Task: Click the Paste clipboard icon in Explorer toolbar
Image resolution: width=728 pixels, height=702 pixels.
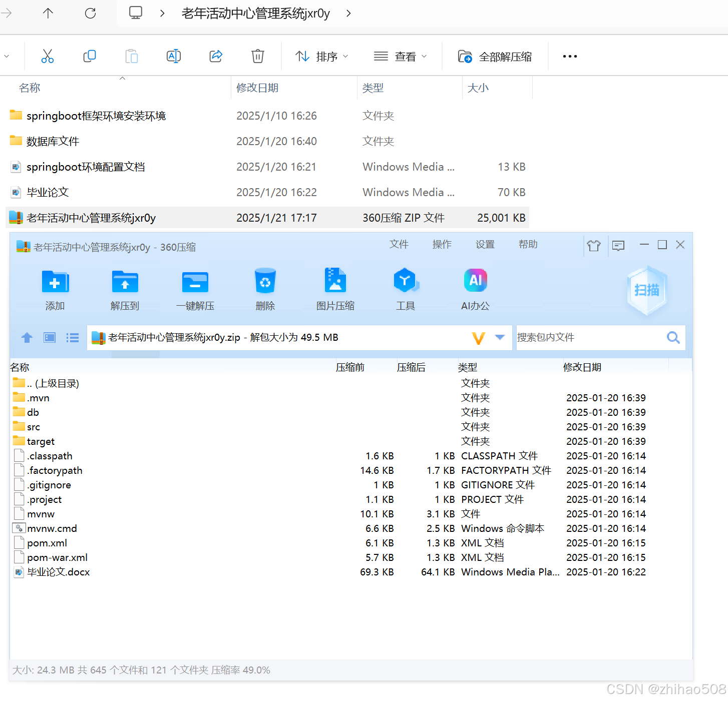Action: point(132,56)
